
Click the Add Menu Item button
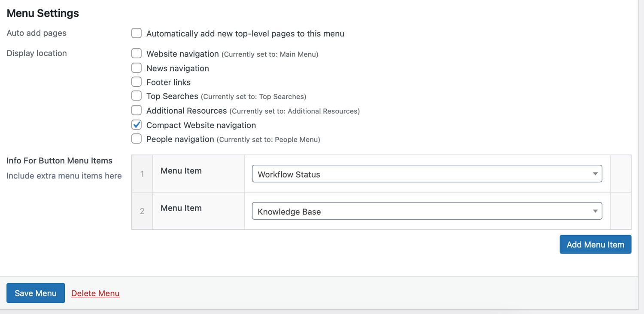pos(595,245)
